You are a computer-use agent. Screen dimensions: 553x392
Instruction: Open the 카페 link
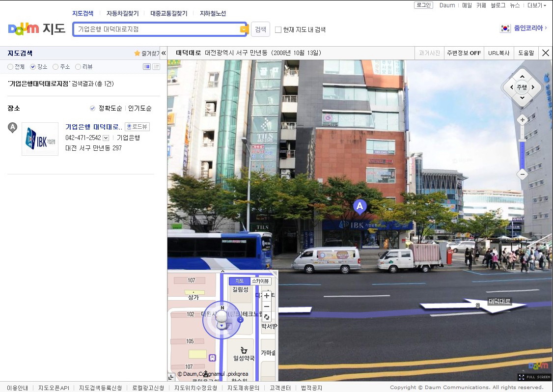pos(481,5)
